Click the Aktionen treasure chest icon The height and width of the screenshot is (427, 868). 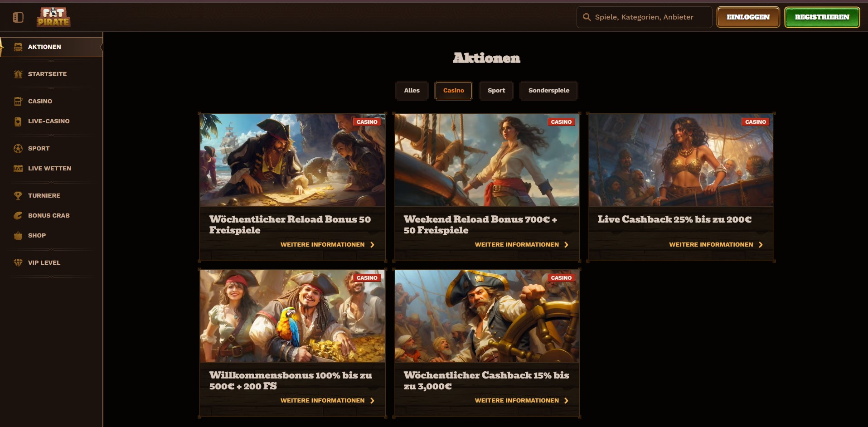[18, 47]
